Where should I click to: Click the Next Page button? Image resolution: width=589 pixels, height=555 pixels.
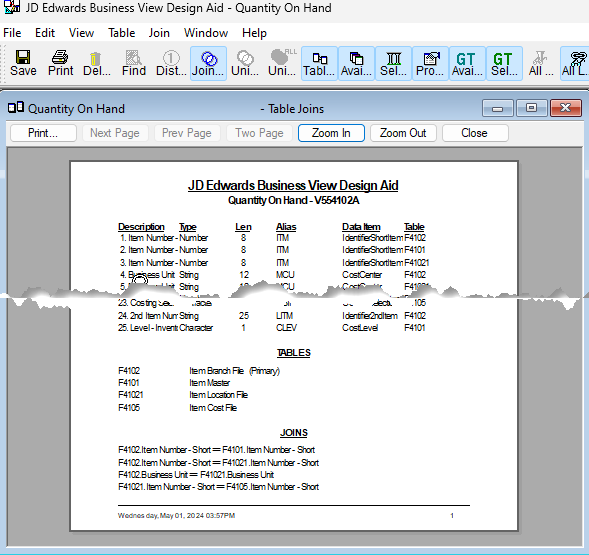pyautogui.click(x=115, y=133)
